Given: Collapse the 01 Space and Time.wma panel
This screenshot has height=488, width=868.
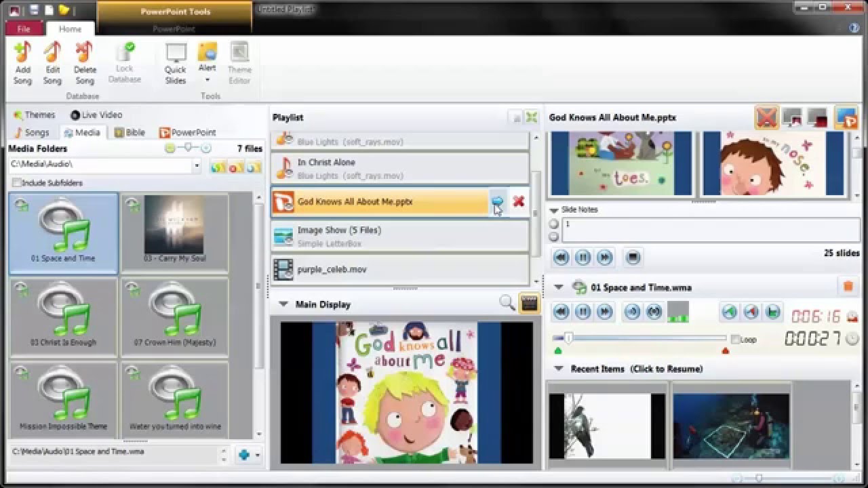Looking at the screenshot, I should [x=559, y=287].
